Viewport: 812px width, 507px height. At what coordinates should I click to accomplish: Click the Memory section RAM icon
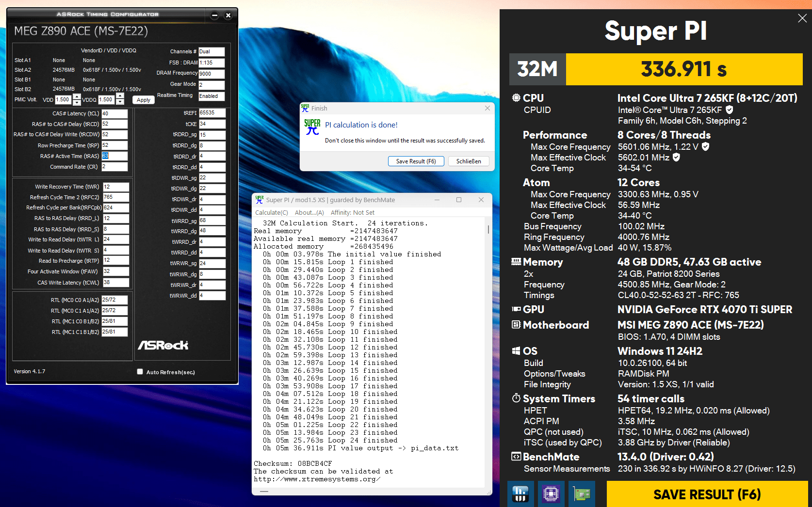click(x=516, y=262)
